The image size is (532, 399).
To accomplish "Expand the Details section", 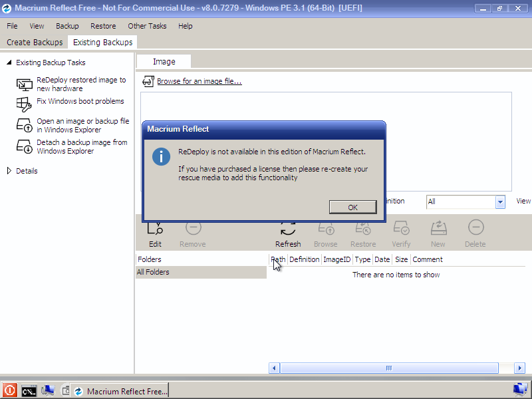I will (x=9, y=171).
